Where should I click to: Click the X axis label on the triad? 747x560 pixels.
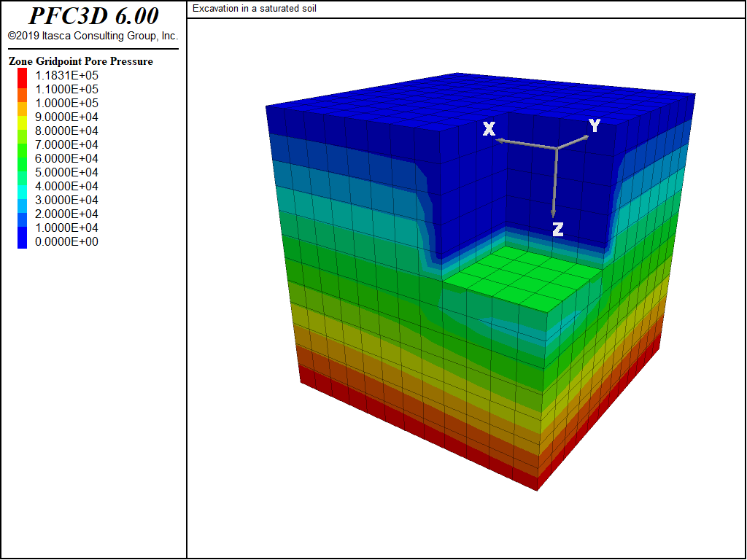489,128
